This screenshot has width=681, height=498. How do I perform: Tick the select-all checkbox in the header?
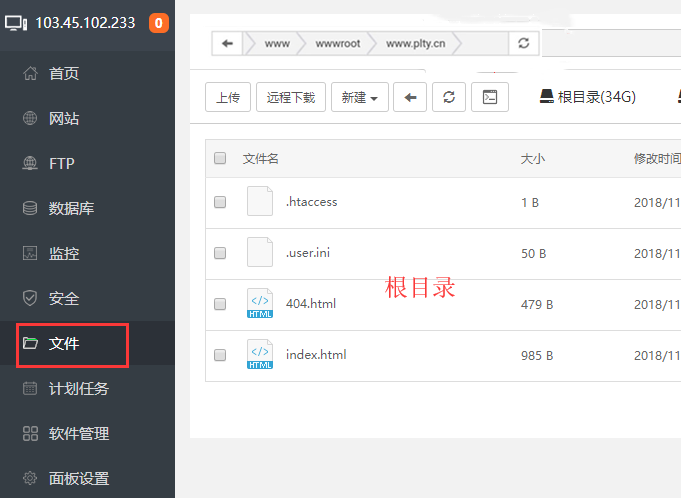point(220,158)
